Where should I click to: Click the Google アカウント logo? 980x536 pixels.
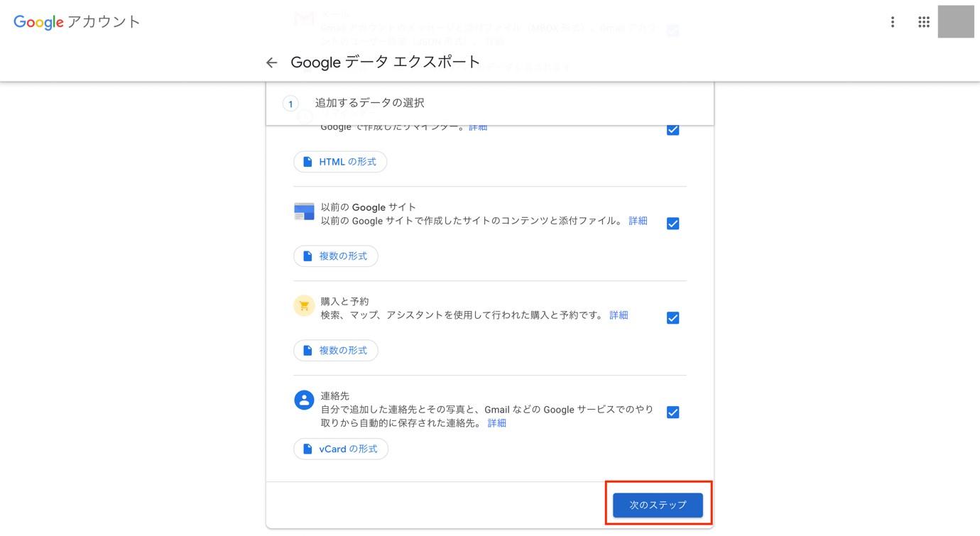76,21
